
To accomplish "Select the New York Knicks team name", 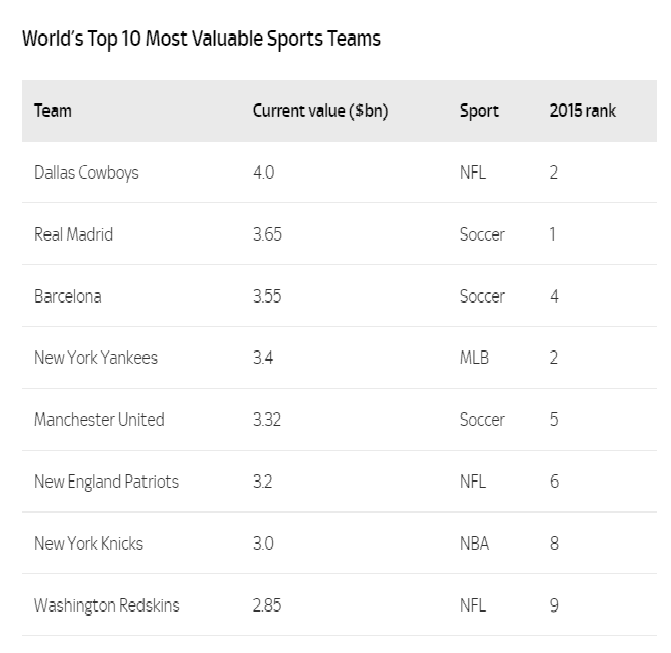I will coord(88,544).
